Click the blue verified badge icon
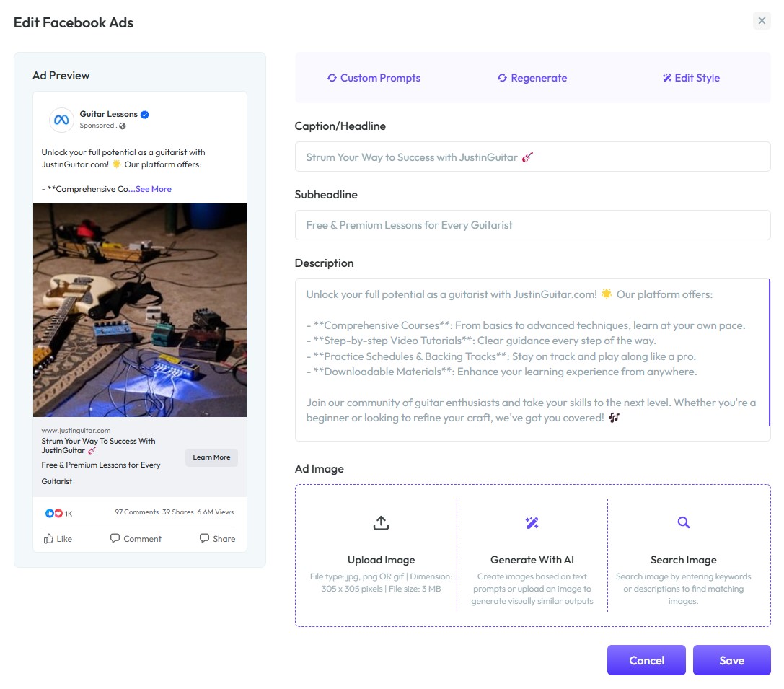 click(x=144, y=115)
